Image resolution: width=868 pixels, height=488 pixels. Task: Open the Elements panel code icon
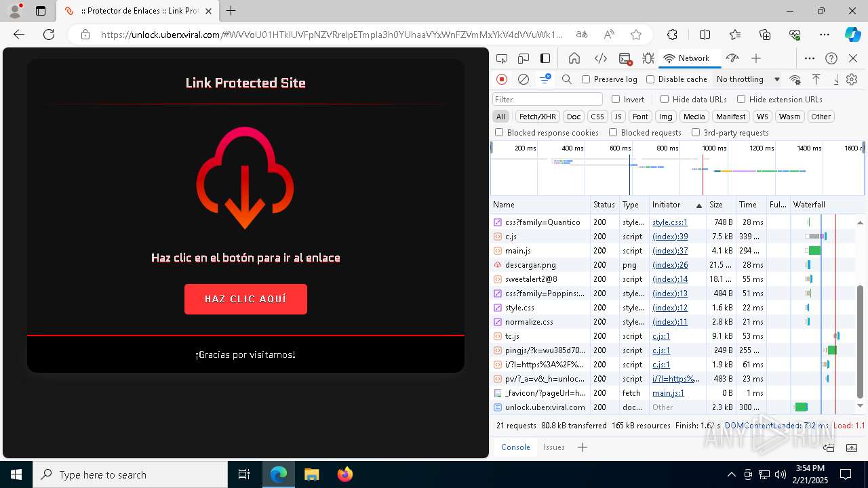point(600,58)
